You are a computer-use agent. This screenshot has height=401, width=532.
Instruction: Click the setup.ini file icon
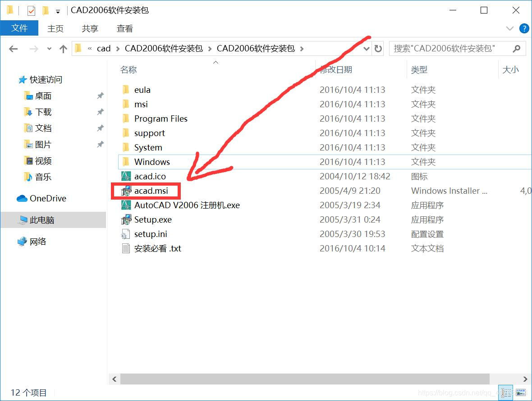(x=126, y=234)
